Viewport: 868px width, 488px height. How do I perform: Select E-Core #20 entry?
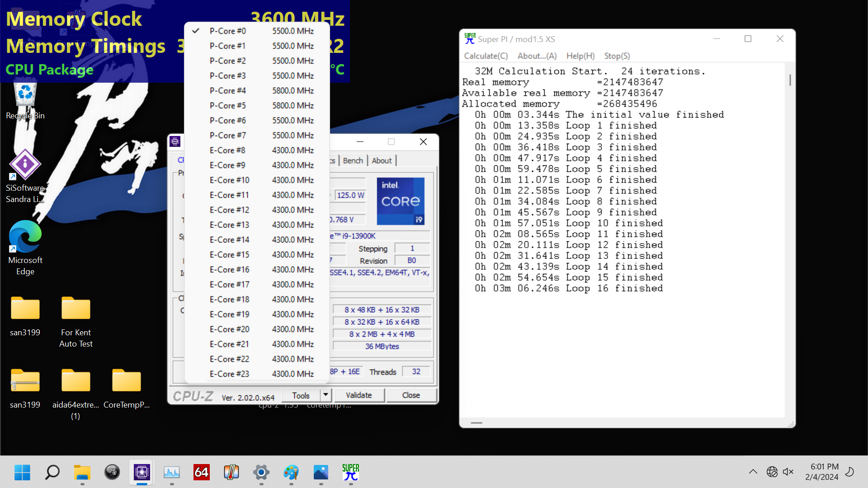(257, 329)
